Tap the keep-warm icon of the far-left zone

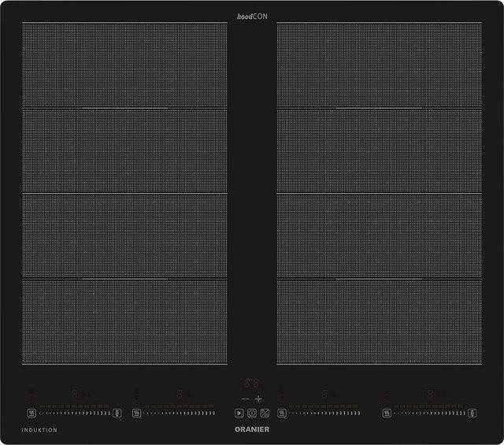(x=31, y=413)
